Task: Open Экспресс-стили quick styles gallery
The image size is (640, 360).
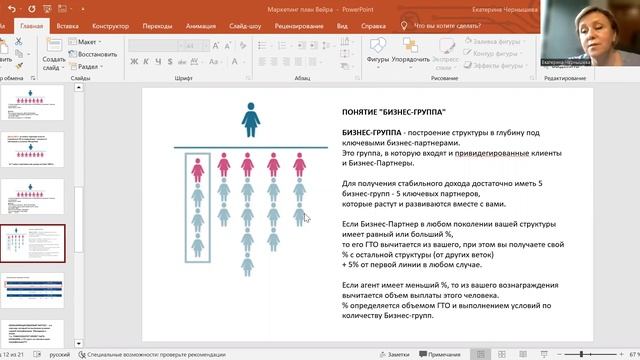Action: click(x=445, y=53)
